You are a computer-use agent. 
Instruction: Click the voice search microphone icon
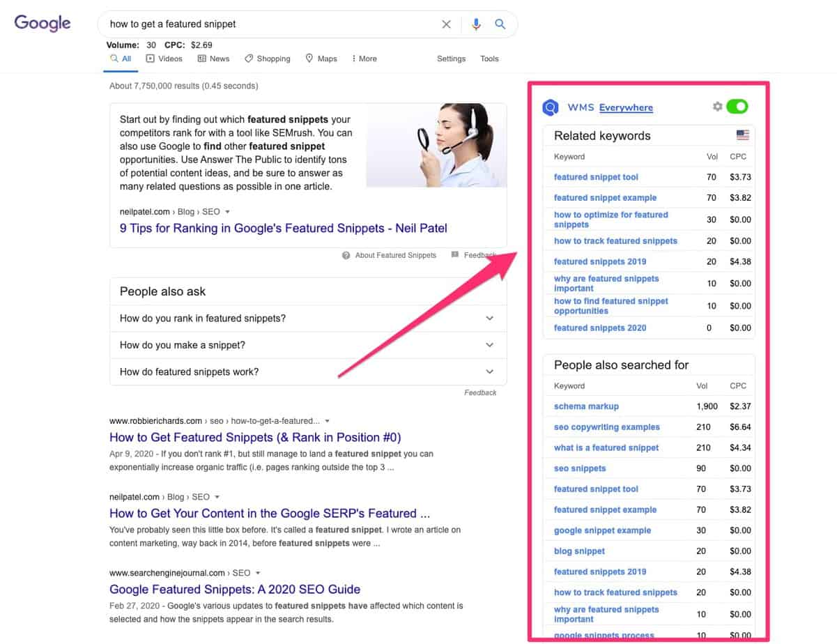pyautogui.click(x=476, y=24)
